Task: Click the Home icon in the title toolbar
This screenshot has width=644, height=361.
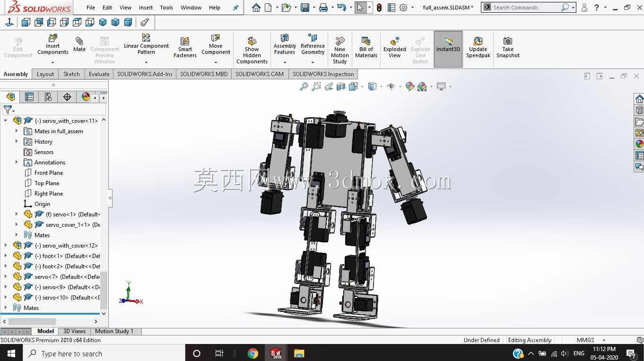Action: point(256,8)
